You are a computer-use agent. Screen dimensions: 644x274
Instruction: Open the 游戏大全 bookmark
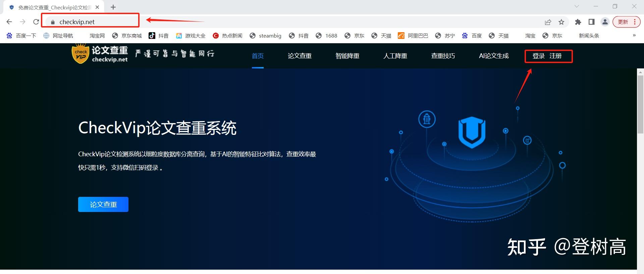point(191,36)
